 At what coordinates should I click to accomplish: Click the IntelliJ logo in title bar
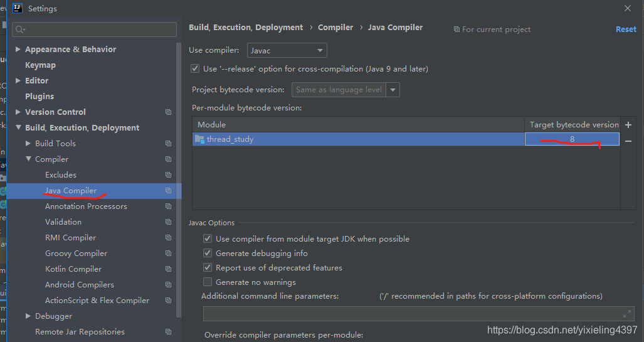click(18, 8)
